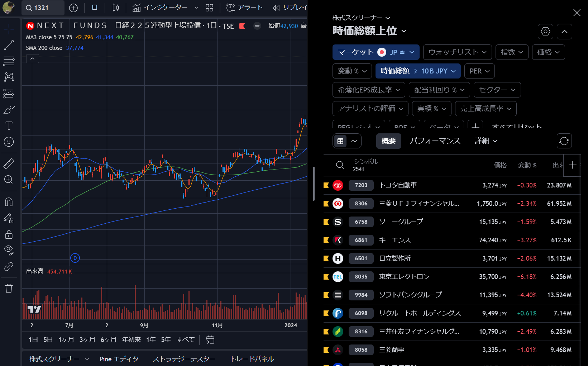Lock all drawings with padlock toggle
Image resolution: width=588 pixels, height=366 pixels.
coord(9,234)
